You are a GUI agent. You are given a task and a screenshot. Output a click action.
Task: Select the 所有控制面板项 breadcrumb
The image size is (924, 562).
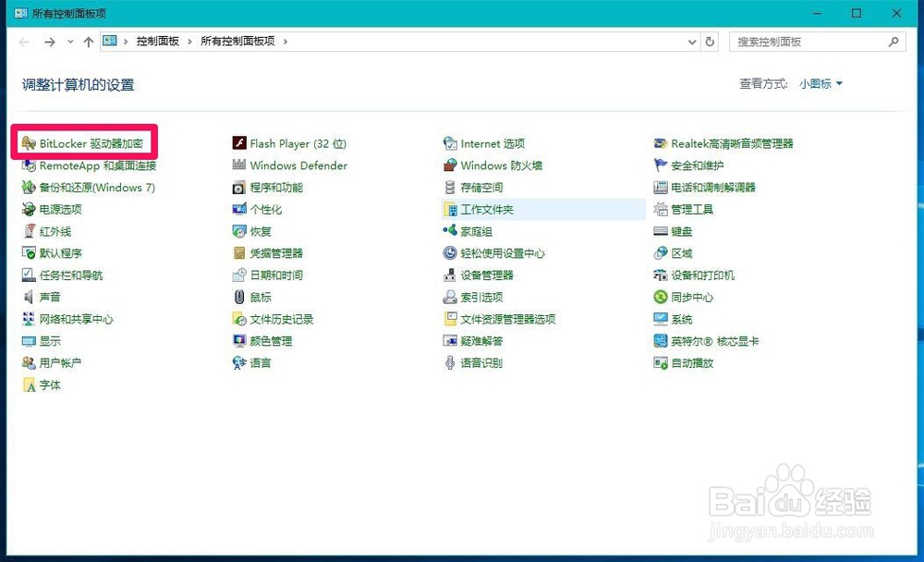(x=237, y=42)
